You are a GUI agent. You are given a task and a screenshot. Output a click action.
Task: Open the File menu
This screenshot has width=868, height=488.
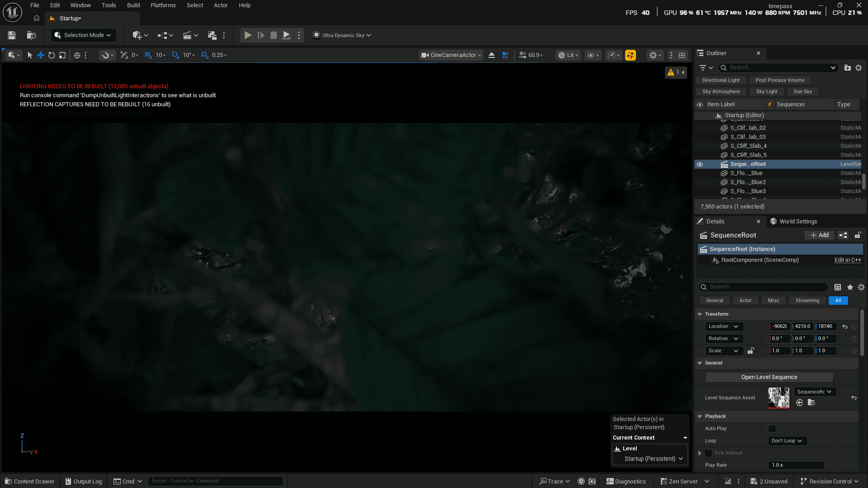click(35, 5)
